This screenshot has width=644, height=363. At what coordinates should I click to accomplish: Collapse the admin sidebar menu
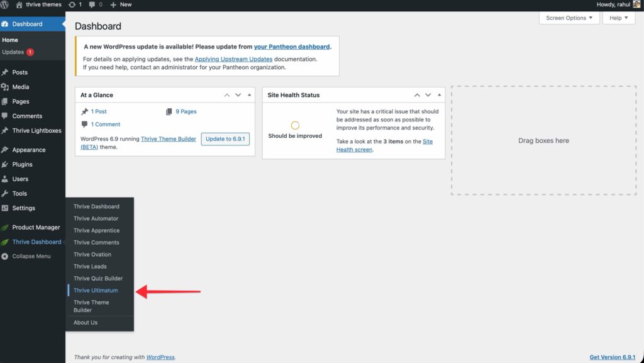(x=31, y=256)
